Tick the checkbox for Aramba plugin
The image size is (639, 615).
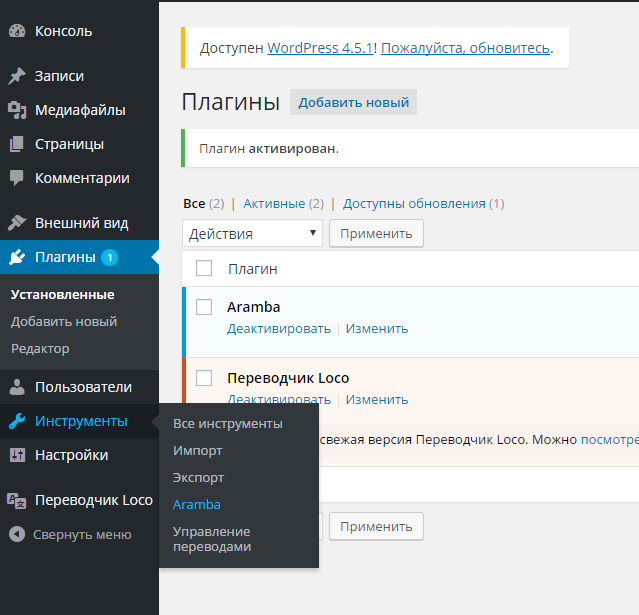tap(204, 307)
